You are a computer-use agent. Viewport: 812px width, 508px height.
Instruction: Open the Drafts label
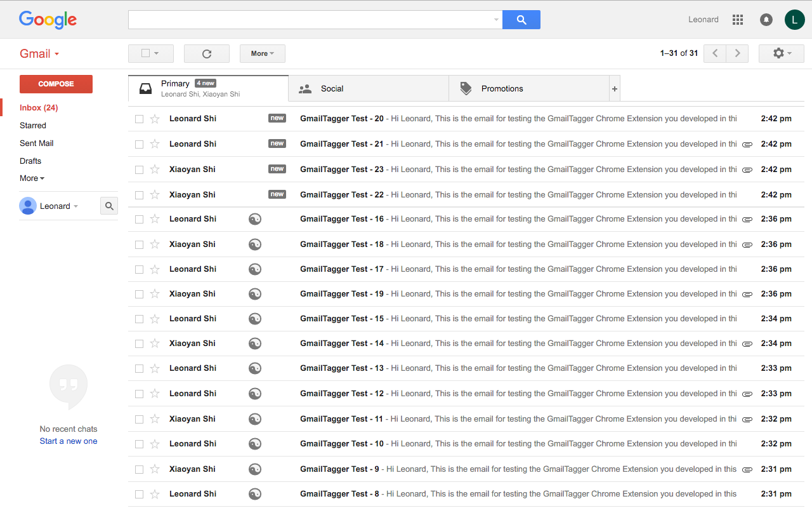click(30, 161)
